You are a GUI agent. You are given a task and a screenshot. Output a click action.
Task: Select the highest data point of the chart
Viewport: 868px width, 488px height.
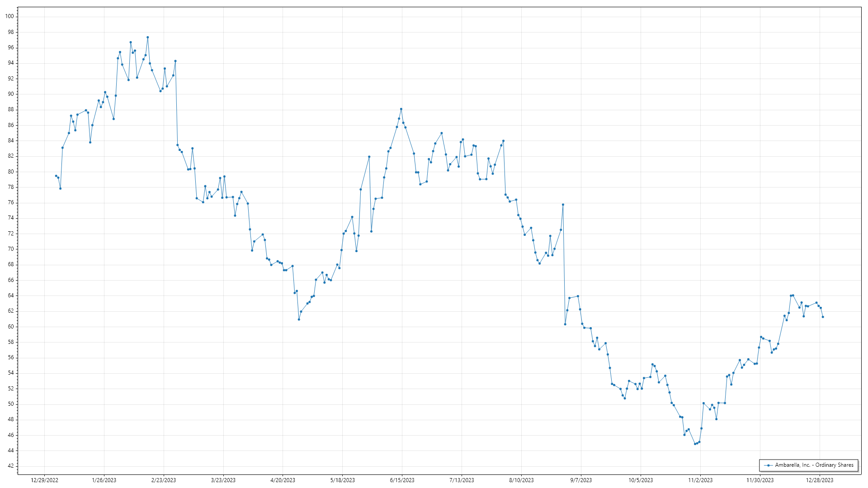(147, 38)
